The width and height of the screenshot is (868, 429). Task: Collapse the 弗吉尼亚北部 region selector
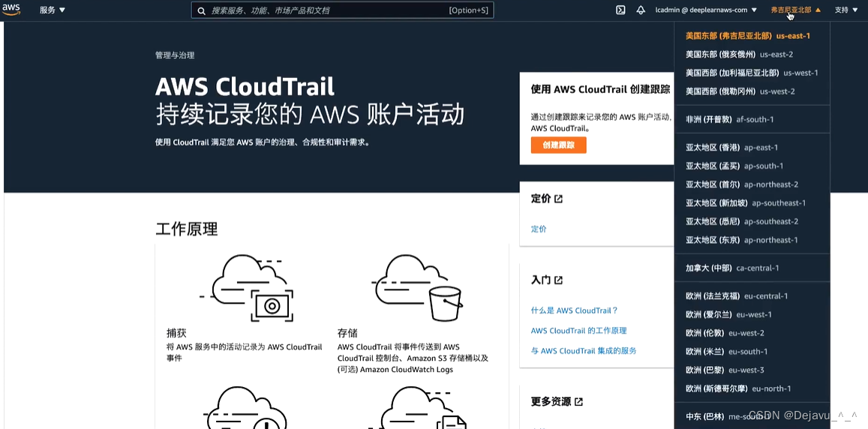795,10
